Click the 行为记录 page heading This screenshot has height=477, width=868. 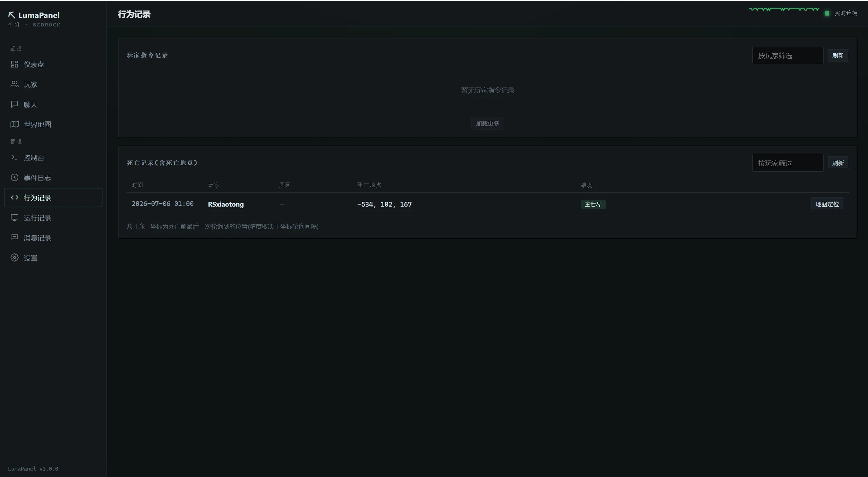point(134,14)
